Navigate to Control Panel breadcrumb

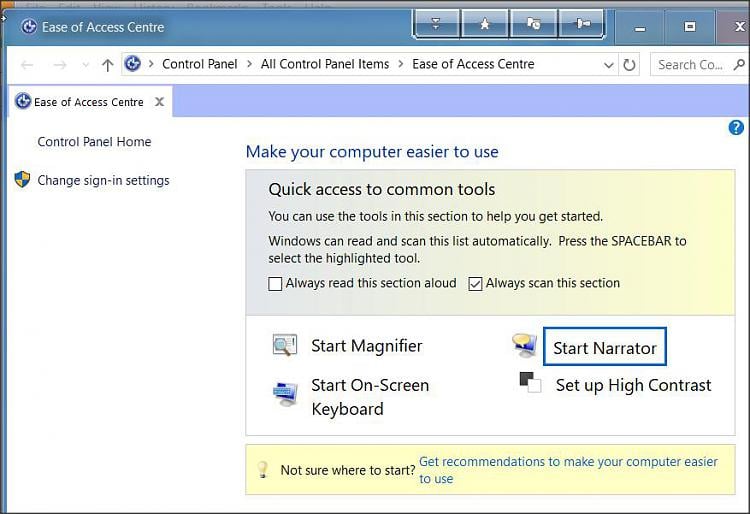pos(199,64)
